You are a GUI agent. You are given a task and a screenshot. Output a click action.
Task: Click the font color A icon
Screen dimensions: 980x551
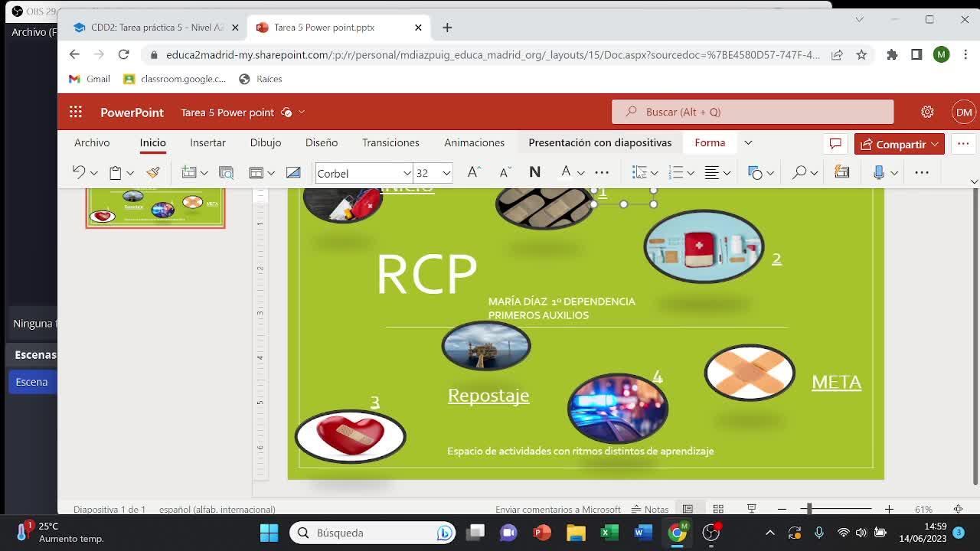coord(566,172)
